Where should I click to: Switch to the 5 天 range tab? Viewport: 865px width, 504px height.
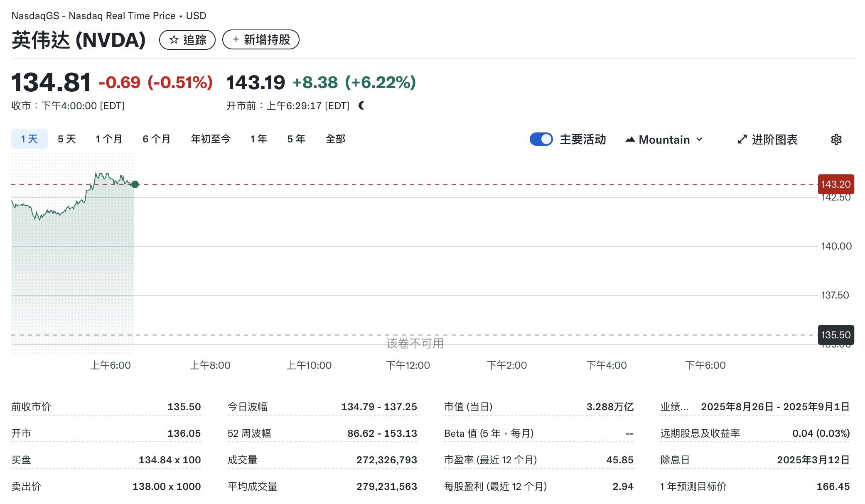pyautogui.click(x=66, y=139)
